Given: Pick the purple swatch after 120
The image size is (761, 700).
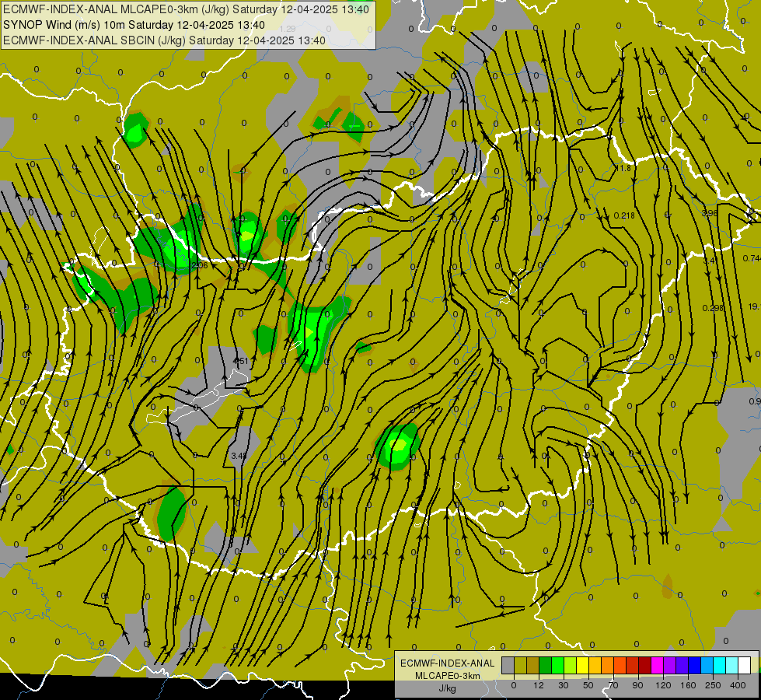Looking at the screenshot, I should 670,665.
